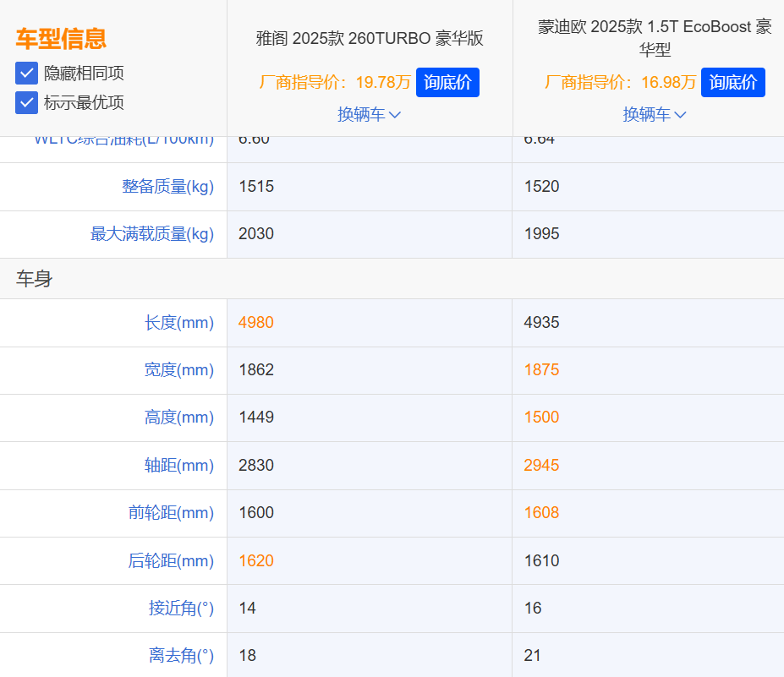Open 换辆车 dropdown under 雅阁
784x677 pixels.
click(369, 114)
